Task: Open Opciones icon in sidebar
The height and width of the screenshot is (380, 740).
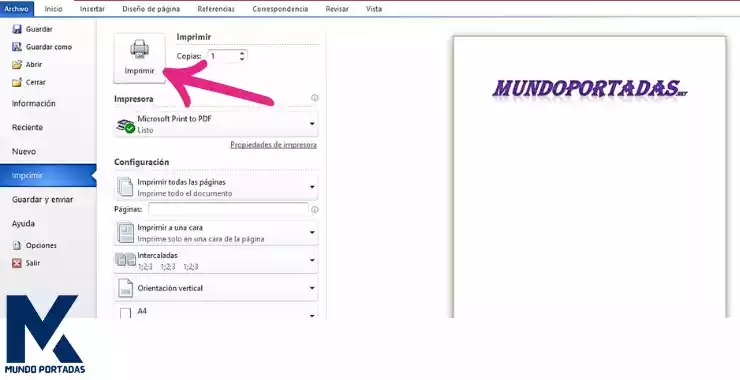Action: click(x=17, y=245)
